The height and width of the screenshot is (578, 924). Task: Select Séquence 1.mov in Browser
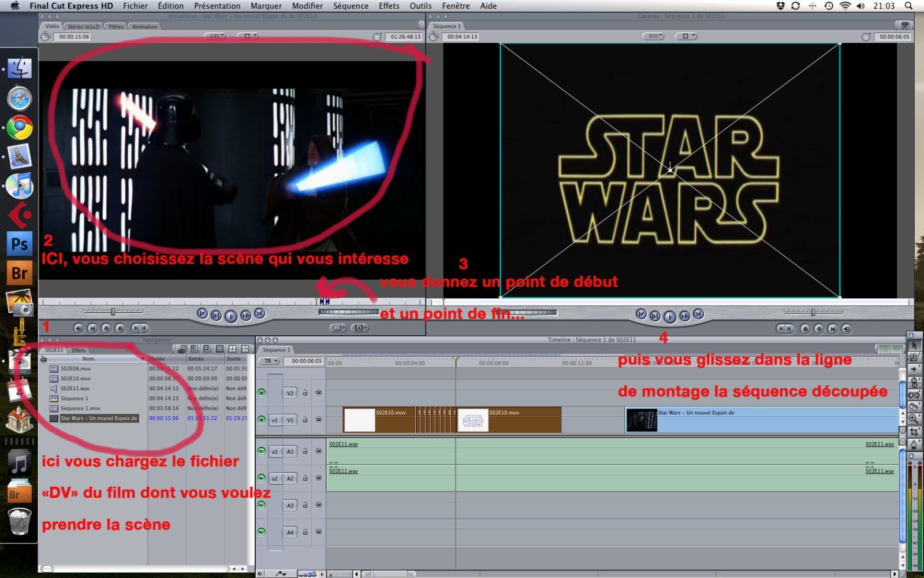pos(80,408)
